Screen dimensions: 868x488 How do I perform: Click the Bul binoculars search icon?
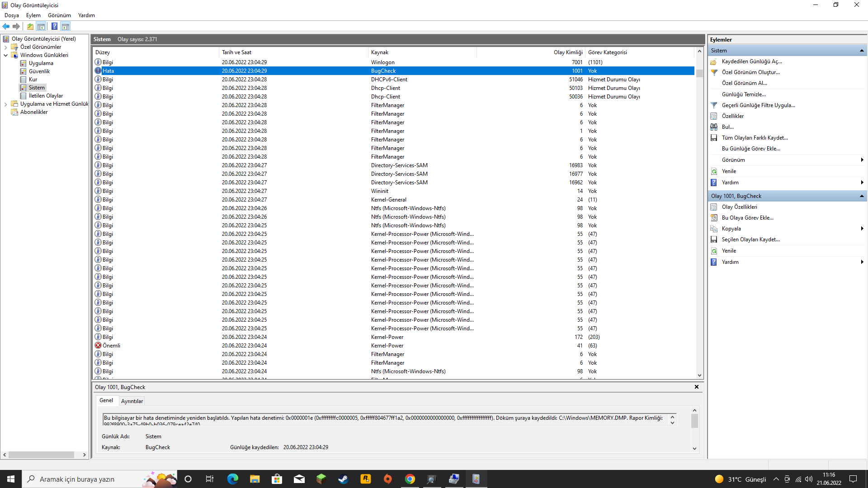click(x=714, y=127)
